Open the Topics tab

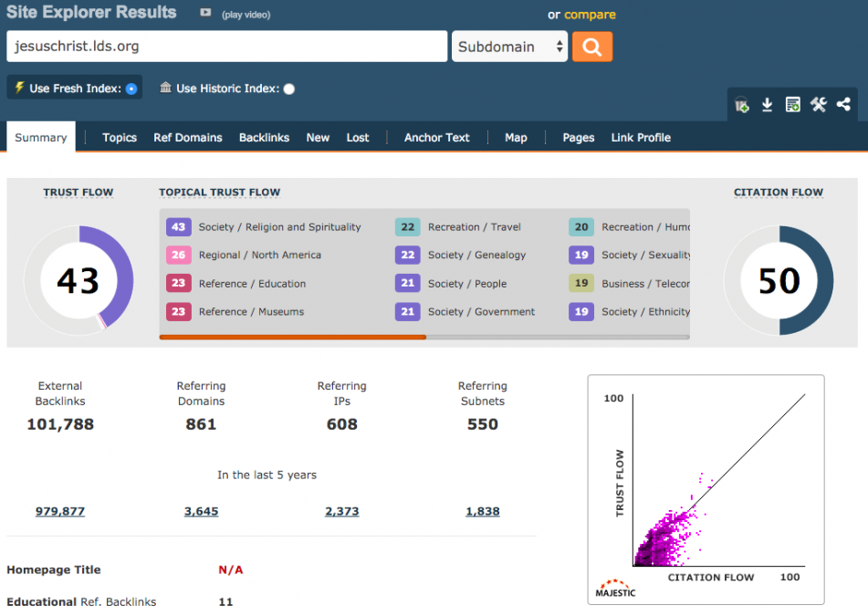click(120, 137)
